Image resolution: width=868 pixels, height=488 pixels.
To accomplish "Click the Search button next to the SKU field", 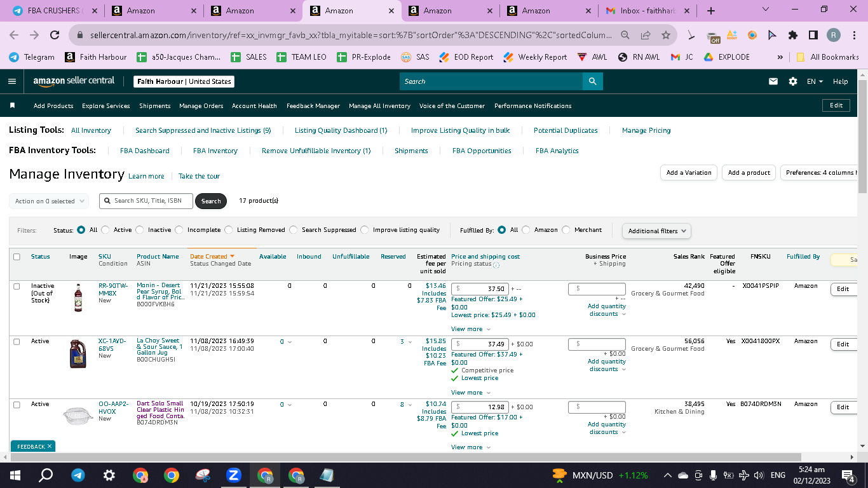I will 211,201.
